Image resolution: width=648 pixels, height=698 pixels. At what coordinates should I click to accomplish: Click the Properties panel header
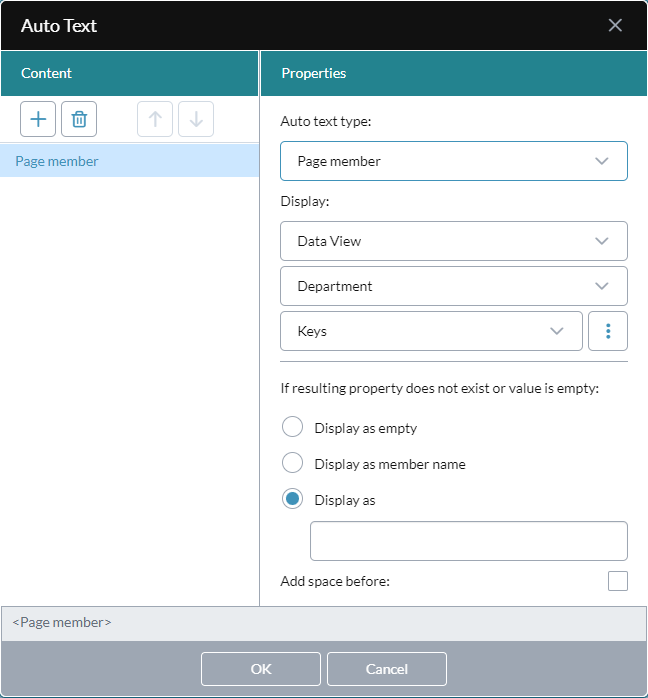pyautogui.click(x=454, y=73)
